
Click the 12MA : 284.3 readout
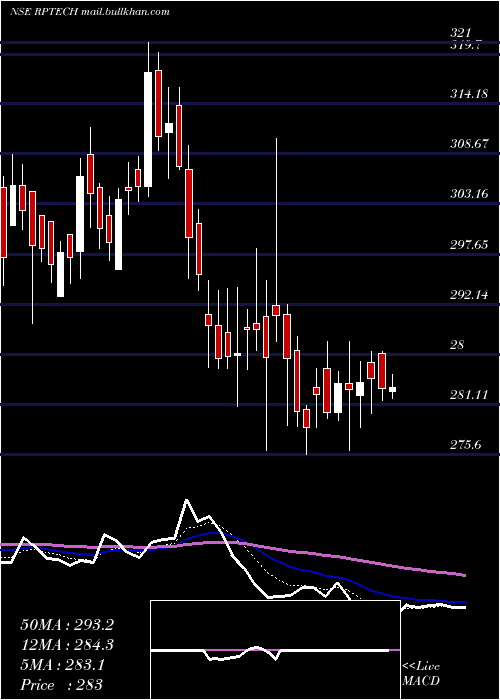point(67,645)
